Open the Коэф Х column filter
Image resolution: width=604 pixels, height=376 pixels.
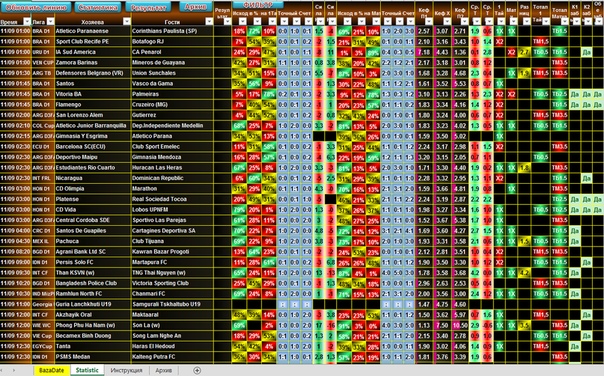[x=447, y=22]
